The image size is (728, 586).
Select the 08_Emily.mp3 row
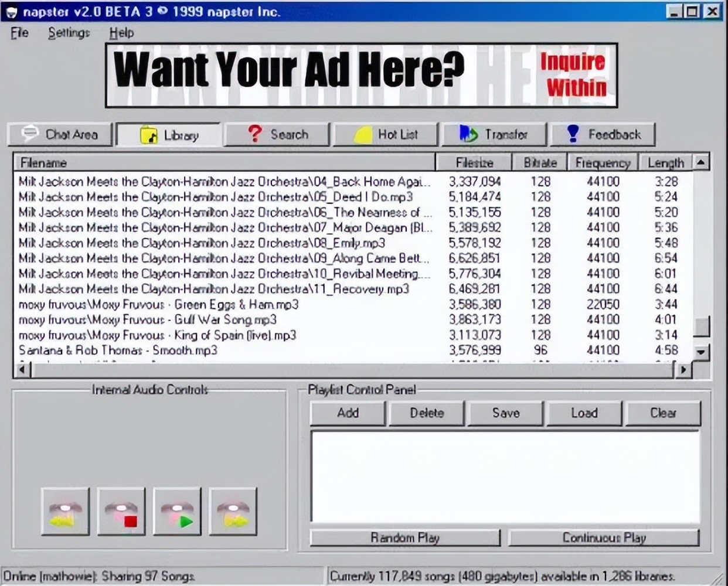point(353,243)
